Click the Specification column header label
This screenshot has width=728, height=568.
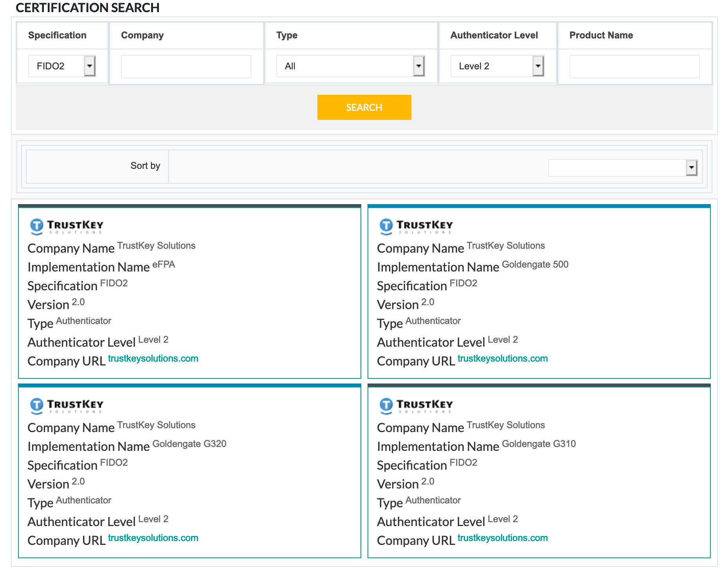[57, 35]
